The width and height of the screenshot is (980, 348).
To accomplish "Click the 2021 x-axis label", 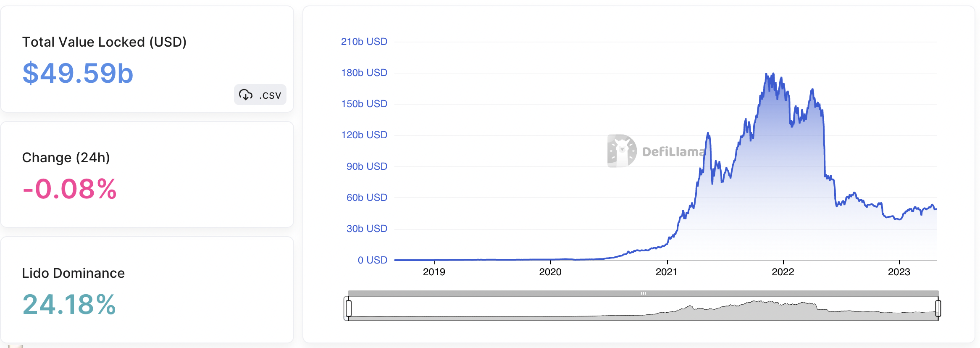I will click(x=667, y=272).
